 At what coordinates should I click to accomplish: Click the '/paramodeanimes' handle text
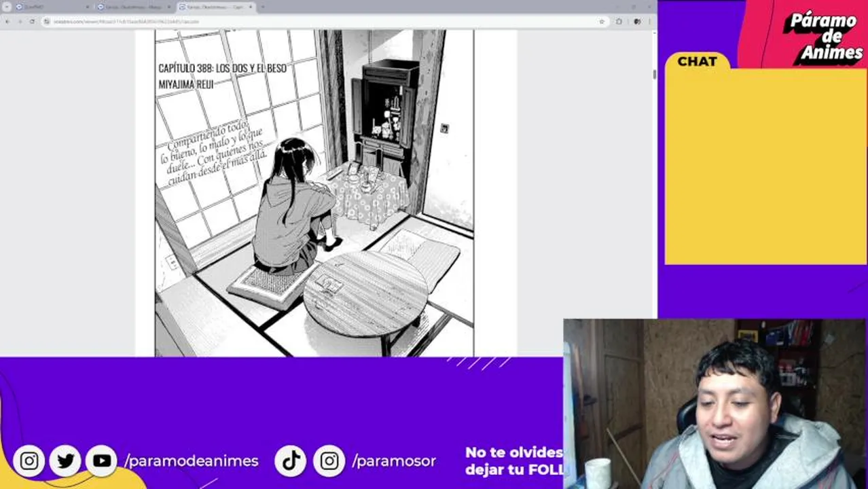click(192, 461)
